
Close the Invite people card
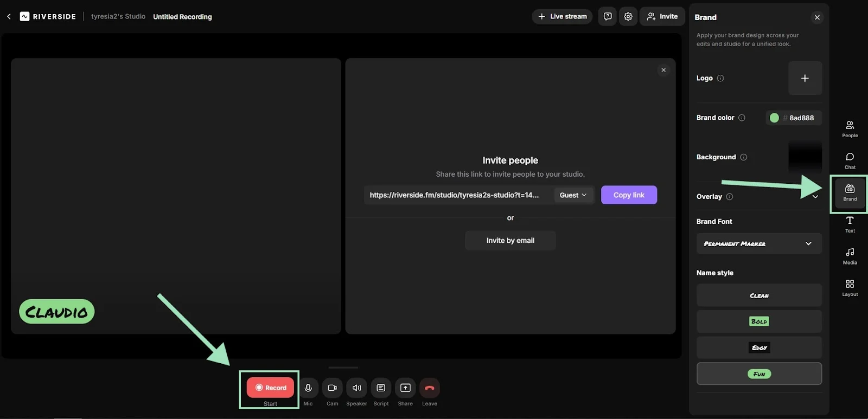tap(663, 70)
